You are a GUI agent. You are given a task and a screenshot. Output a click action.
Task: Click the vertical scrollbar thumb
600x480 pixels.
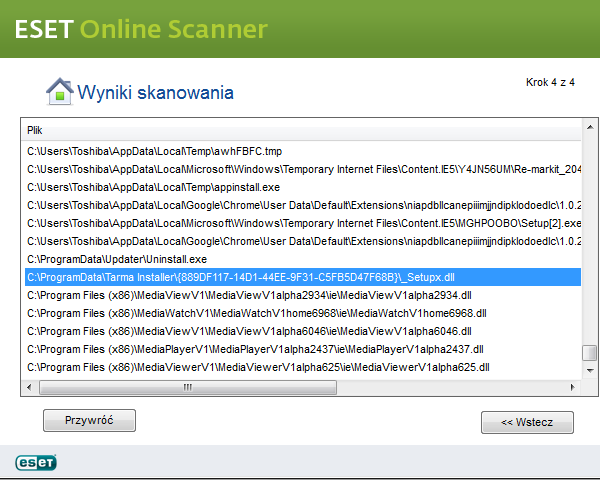pyautogui.click(x=590, y=353)
